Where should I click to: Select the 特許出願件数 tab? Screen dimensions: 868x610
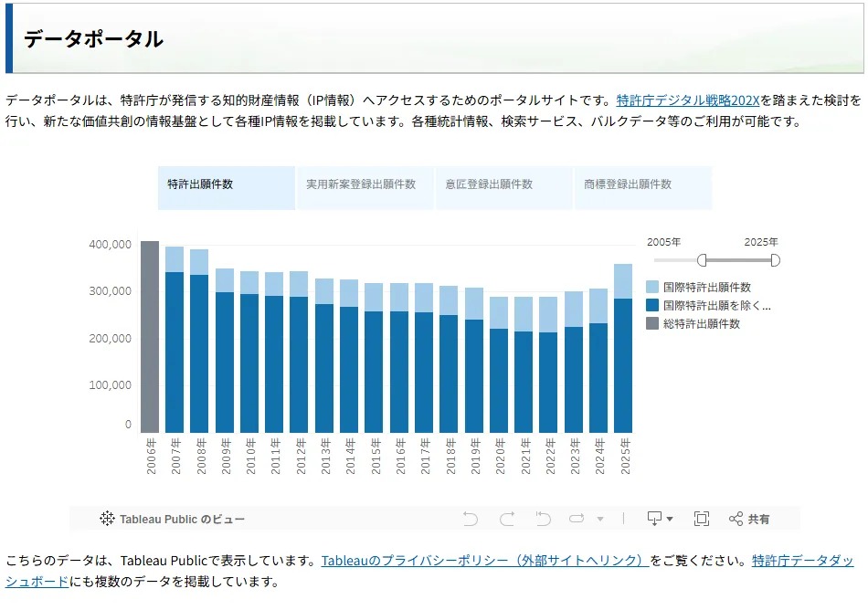(227, 188)
